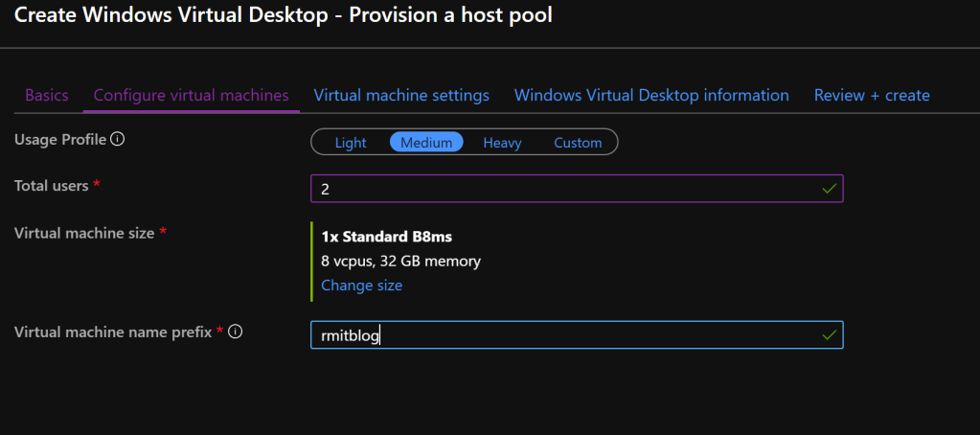Click the Virtual machine name prefix field
This screenshot has width=980, height=435.
pyautogui.click(x=577, y=335)
